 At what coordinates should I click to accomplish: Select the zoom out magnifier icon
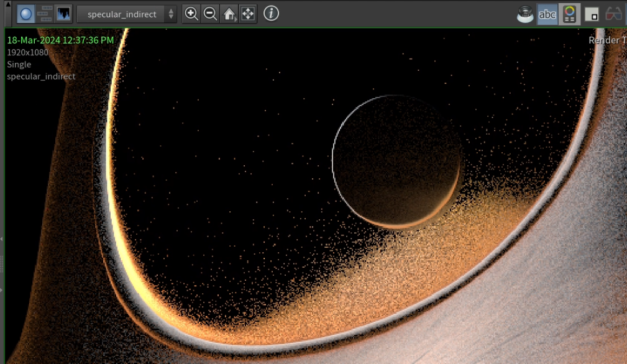[210, 13]
